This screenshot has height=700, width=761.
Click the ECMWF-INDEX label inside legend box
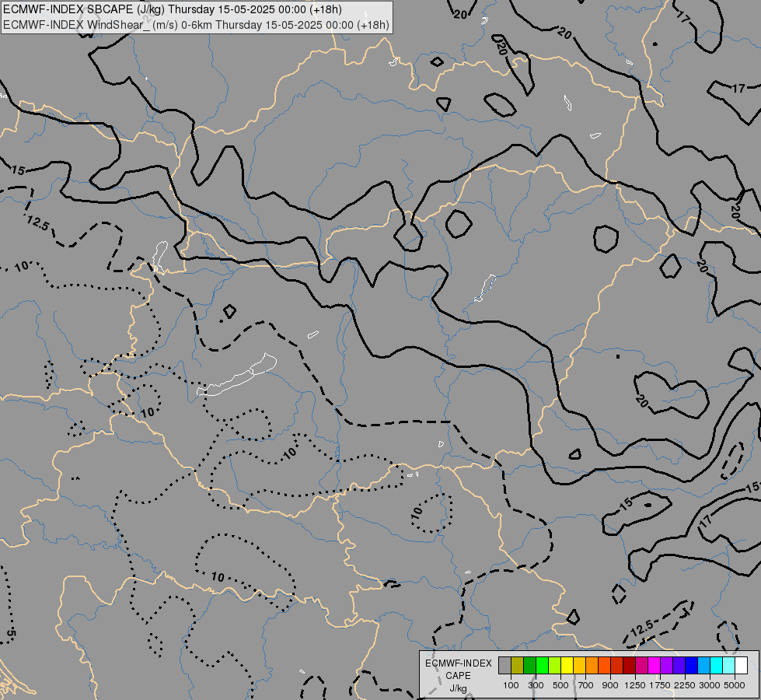pos(458,663)
